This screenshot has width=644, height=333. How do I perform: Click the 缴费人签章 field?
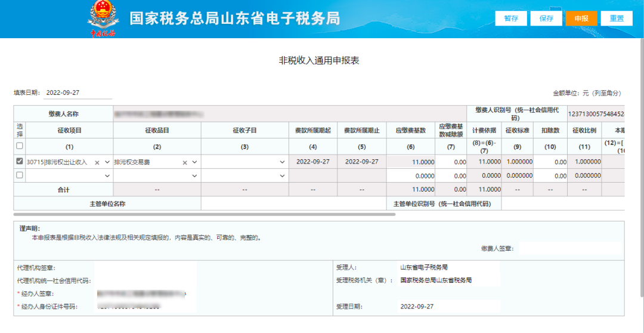[x=571, y=248]
